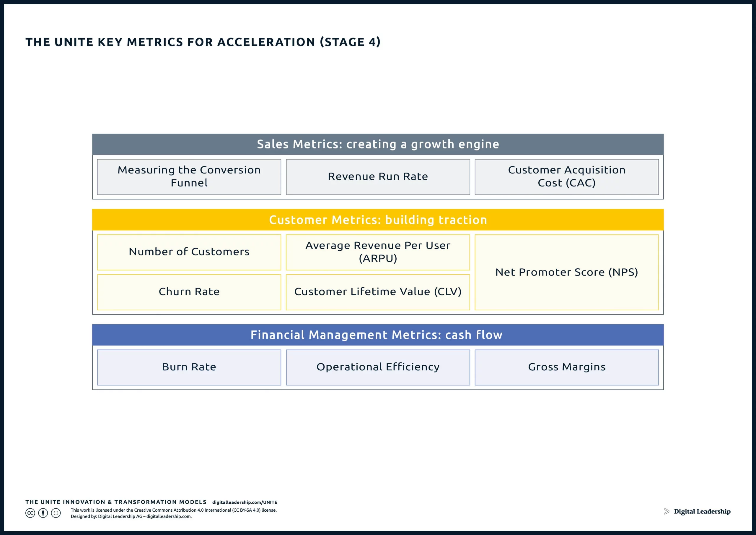Select the Customer Metrics yellow header

pos(378,220)
